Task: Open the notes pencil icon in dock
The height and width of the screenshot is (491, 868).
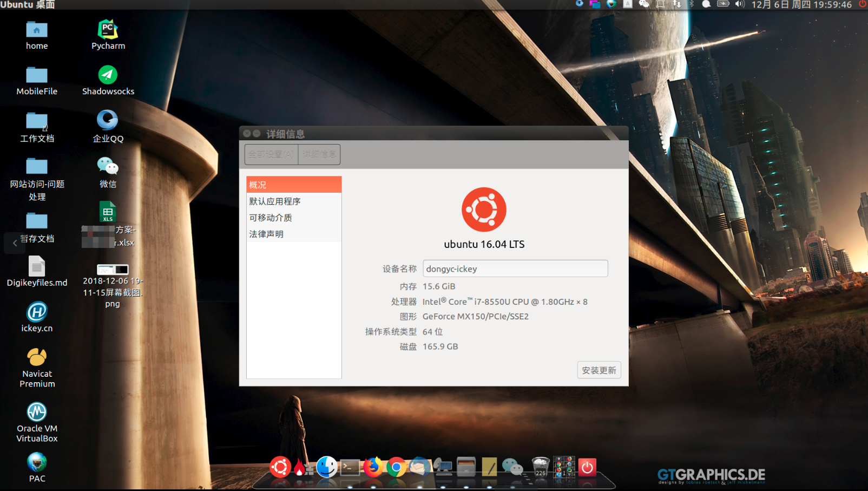Action: (x=489, y=467)
